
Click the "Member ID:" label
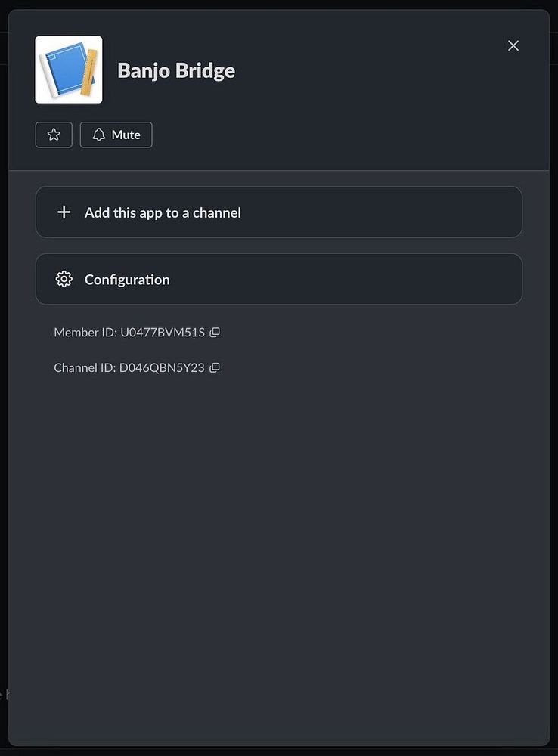click(85, 332)
